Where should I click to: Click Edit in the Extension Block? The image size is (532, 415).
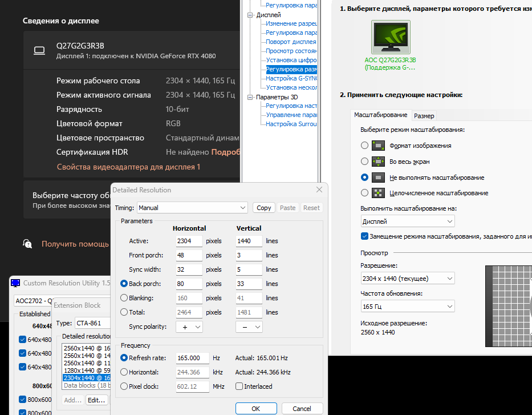[x=96, y=400]
